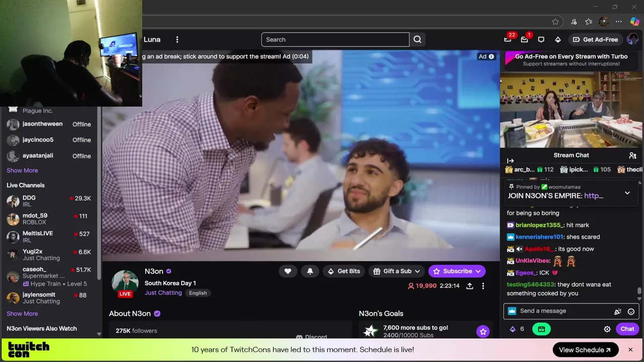The image size is (644, 362).
Task: Open the Subscribe dropdown button
Action: (x=457, y=271)
